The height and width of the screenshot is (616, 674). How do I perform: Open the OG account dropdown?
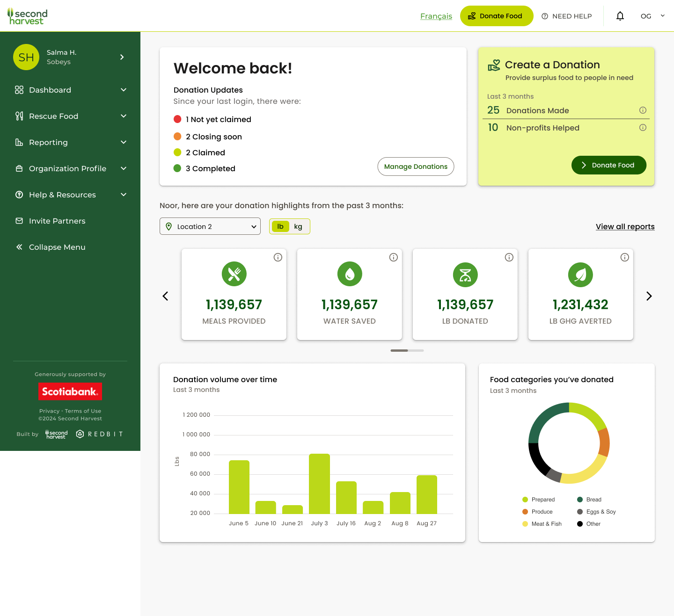652,16
